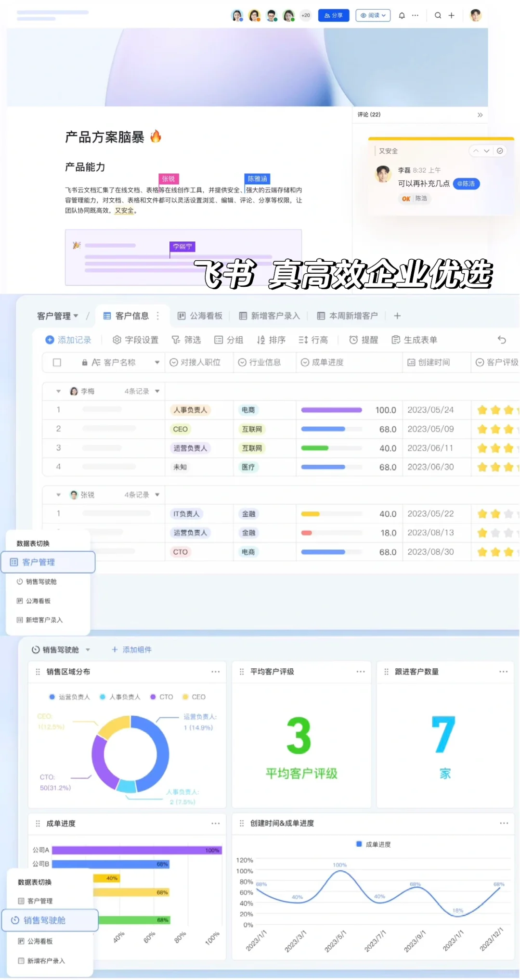Screen dimensions: 520x980
Task: Click the 分组 group toolbar item
Action: coord(228,340)
